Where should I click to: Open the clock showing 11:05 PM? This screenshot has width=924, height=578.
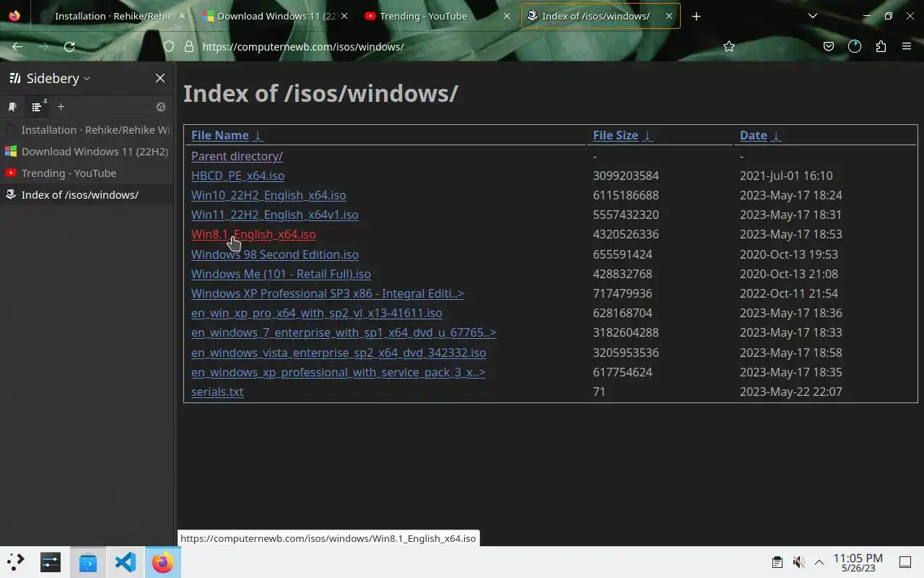pos(858,562)
